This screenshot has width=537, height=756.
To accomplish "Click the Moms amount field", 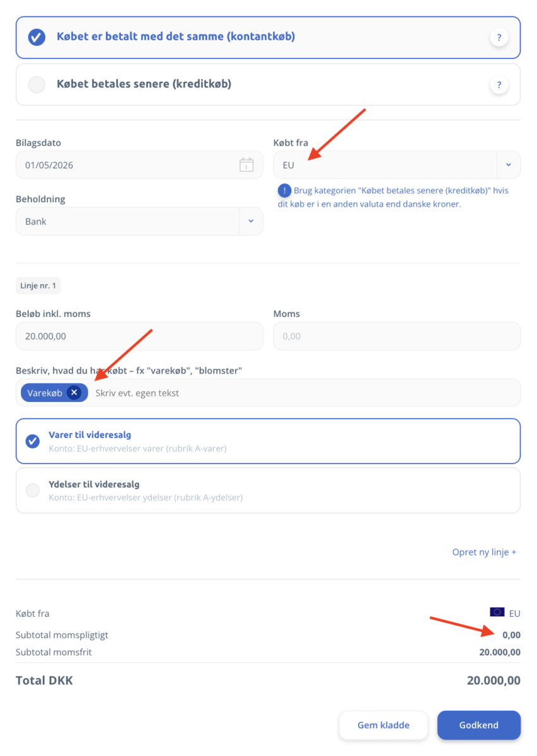I will click(397, 336).
